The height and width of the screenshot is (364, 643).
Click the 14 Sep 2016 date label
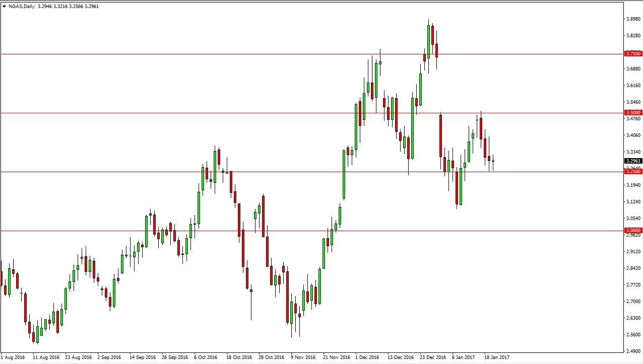[x=143, y=357]
